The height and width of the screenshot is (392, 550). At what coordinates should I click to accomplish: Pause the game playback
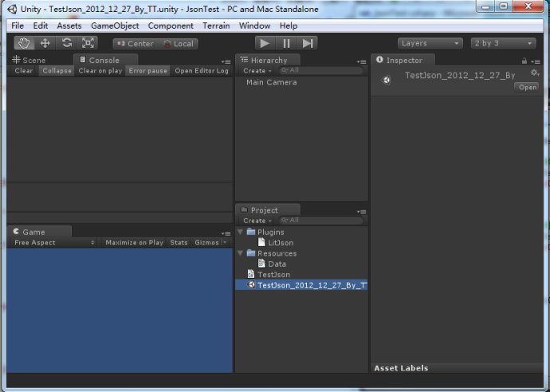coord(286,44)
